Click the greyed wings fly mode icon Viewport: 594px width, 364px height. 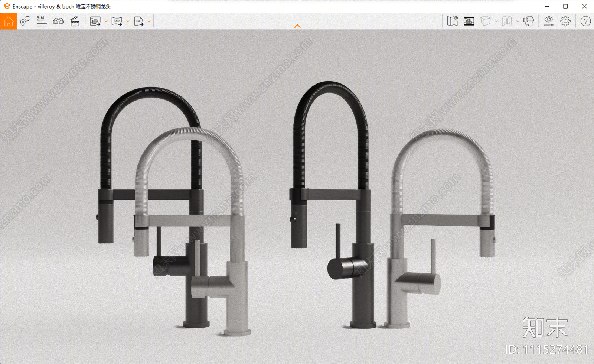click(507, 21)
